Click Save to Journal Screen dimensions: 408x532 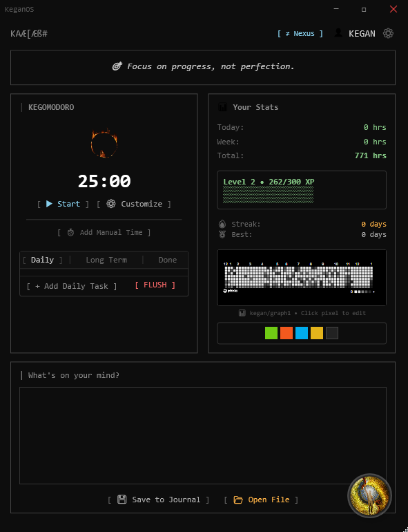[x=158, y=500]
